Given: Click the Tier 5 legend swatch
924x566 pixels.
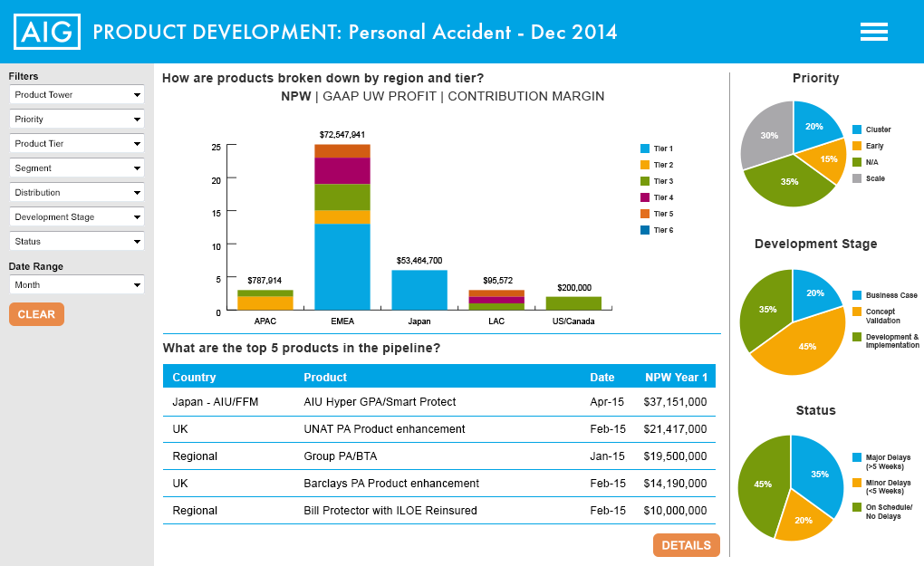Looking at the screenshot, I should tap(645, 214).
